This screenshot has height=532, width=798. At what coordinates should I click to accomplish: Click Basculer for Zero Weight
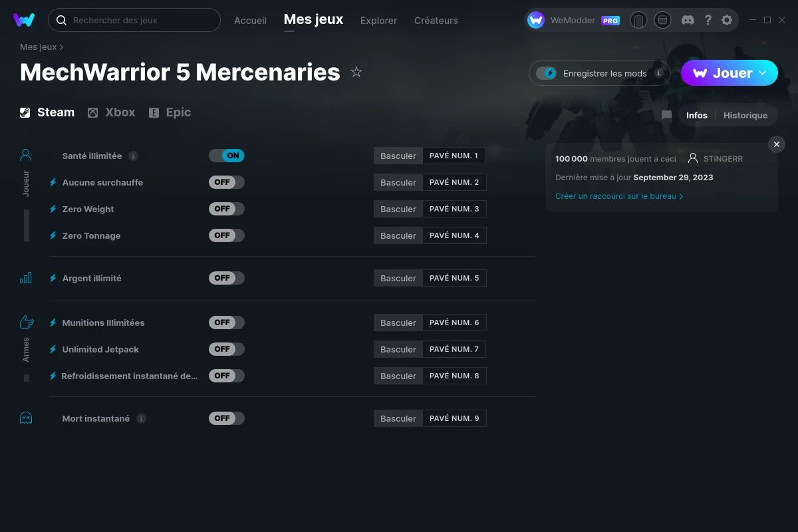tap(398, 209)
